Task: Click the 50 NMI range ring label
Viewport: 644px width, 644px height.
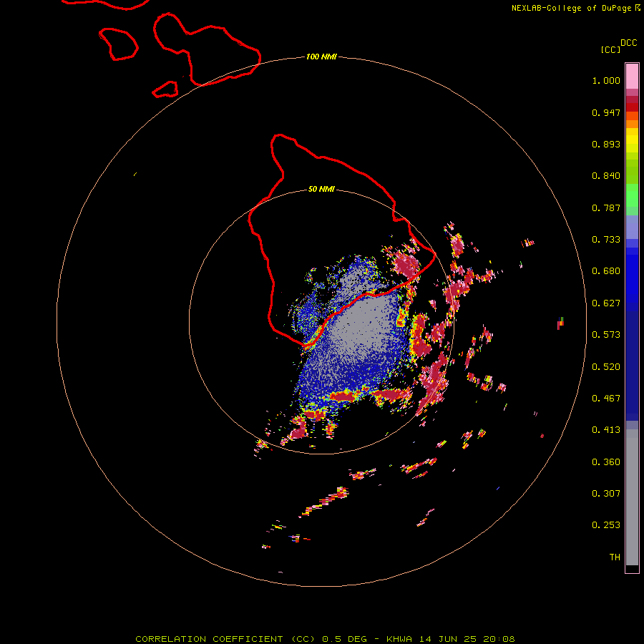Action: click(x=321, y=189)
